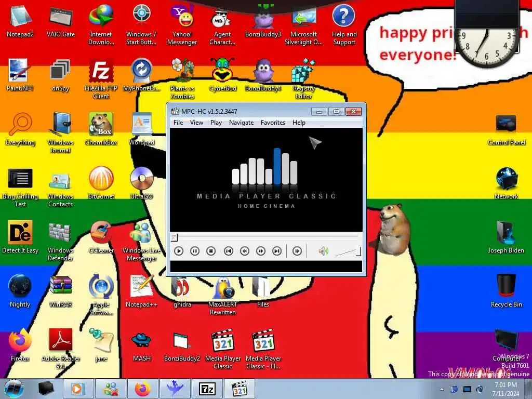Select the MaxALERT Rewritten desktop icon
532x399 pixels.
tap(222, 295)
